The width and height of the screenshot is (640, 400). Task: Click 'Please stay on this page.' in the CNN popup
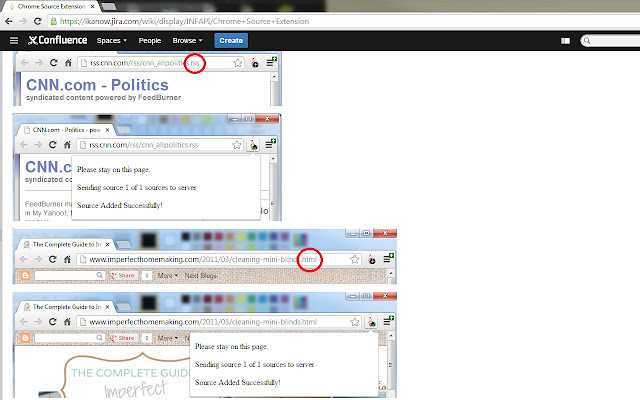113,169
